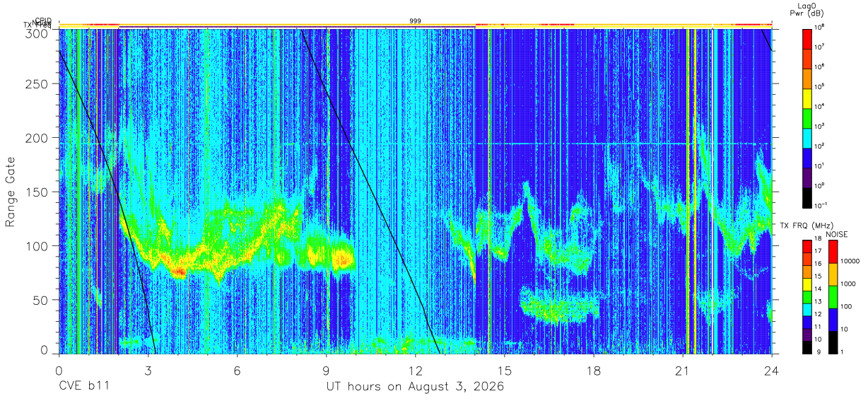The width and height of the screenshot is (868, 401).
Task: Click the yellow segment of the NOISE colorbar
Action: click(x=833, y=274)
